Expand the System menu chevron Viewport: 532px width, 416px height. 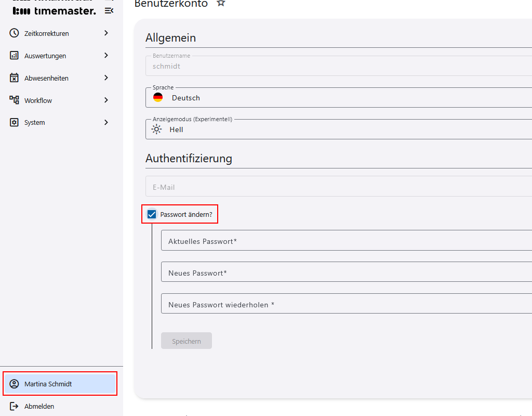[106, 122]
